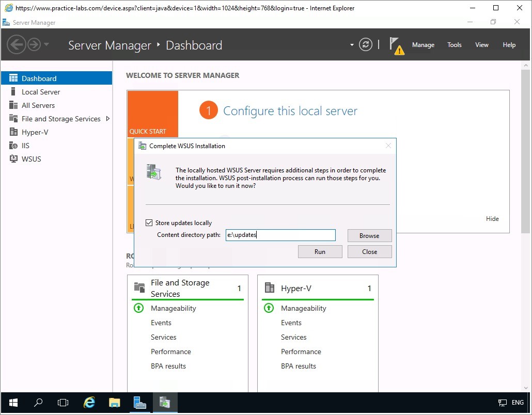Open dropdown arrow beside refresh icon
The image size is (532, 415).
coord(352,45)
